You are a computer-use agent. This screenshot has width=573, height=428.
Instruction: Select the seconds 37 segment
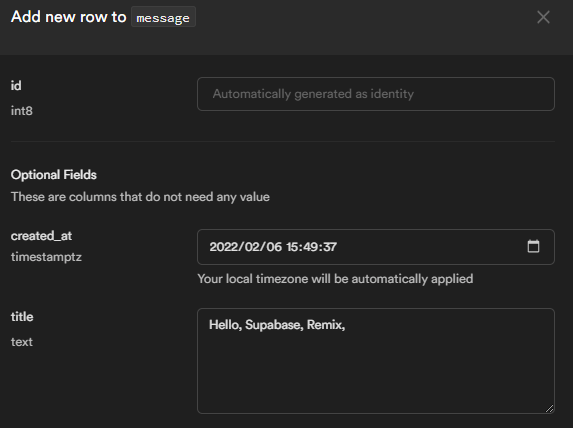(x=329, y=247)
